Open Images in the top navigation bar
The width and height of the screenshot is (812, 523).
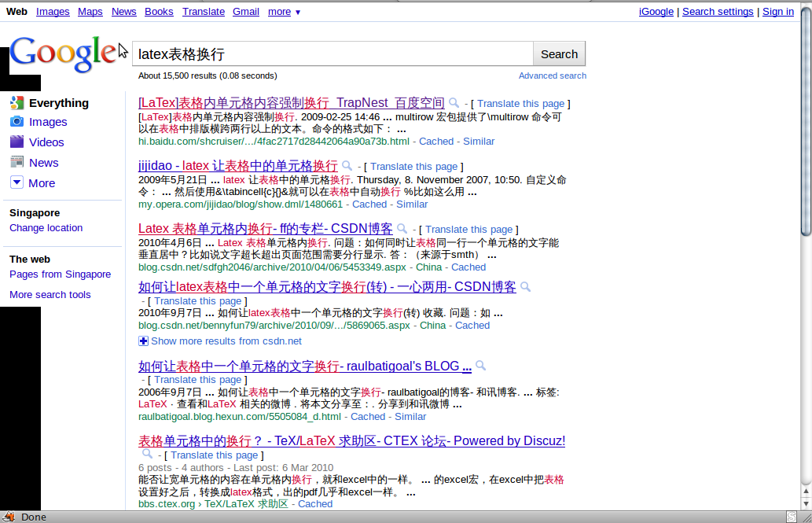pos(53,11)
